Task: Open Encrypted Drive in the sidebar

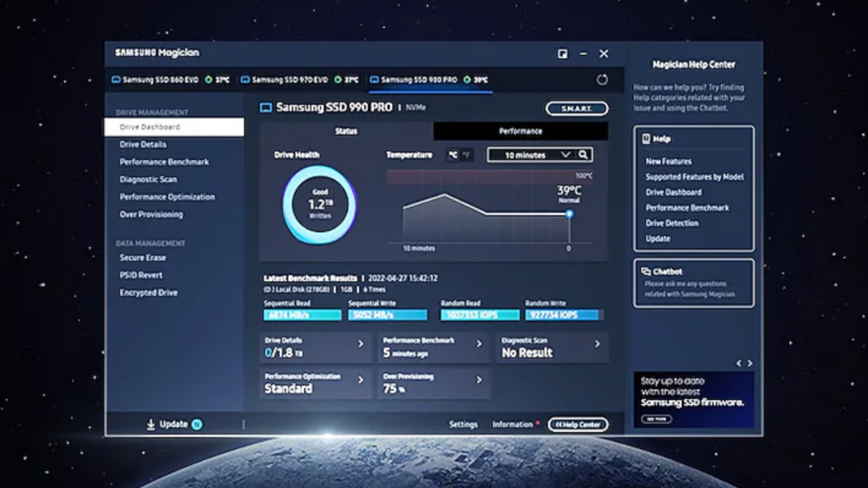Action: (x=148, y=292)
